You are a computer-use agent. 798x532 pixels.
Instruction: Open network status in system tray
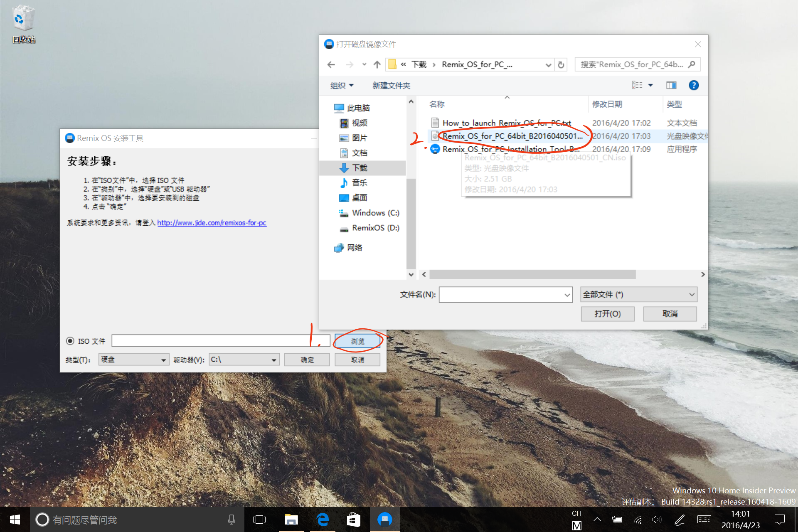click(638, 520)
